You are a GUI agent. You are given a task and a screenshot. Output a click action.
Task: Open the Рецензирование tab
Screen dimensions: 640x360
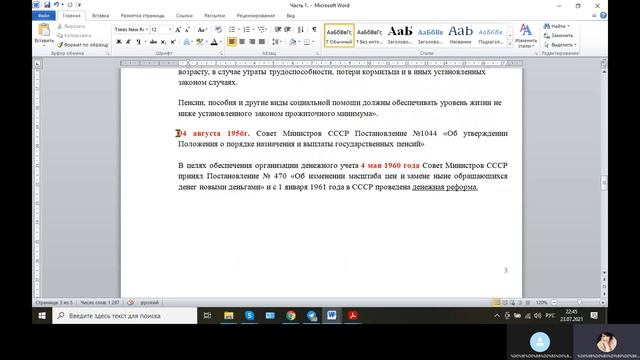pos(256,16)
